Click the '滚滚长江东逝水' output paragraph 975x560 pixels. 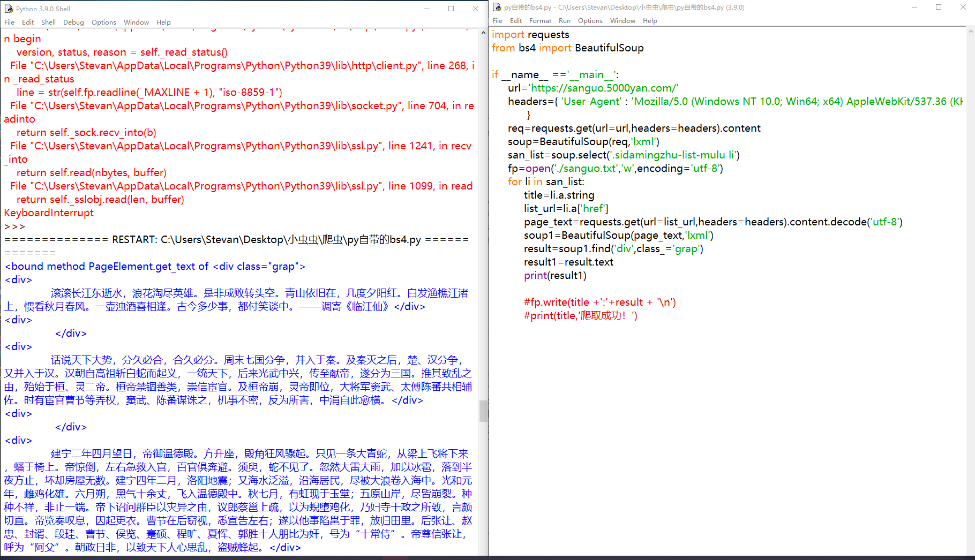point(236,300)
